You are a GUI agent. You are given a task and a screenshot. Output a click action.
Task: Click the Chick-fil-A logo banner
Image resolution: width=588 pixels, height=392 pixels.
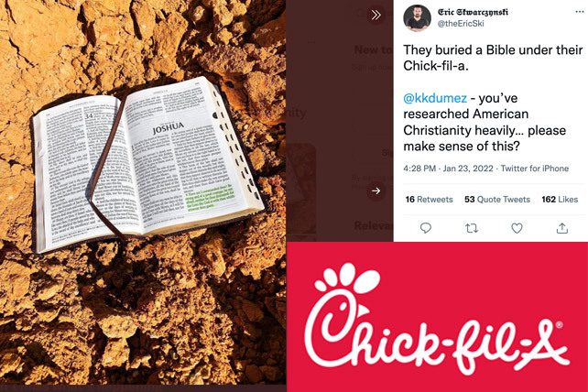(437, 317)
